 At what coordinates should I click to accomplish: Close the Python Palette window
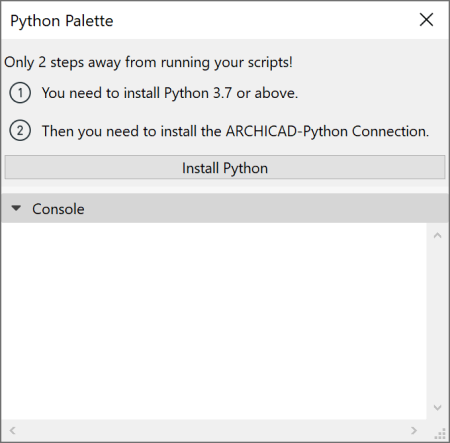click(426, 20)
